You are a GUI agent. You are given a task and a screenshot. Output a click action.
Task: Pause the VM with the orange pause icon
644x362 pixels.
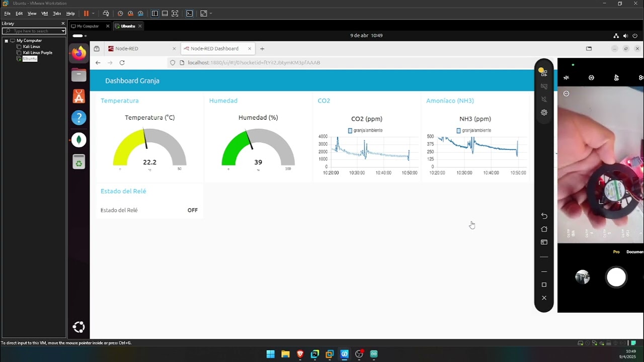click(x=86, y=14)
